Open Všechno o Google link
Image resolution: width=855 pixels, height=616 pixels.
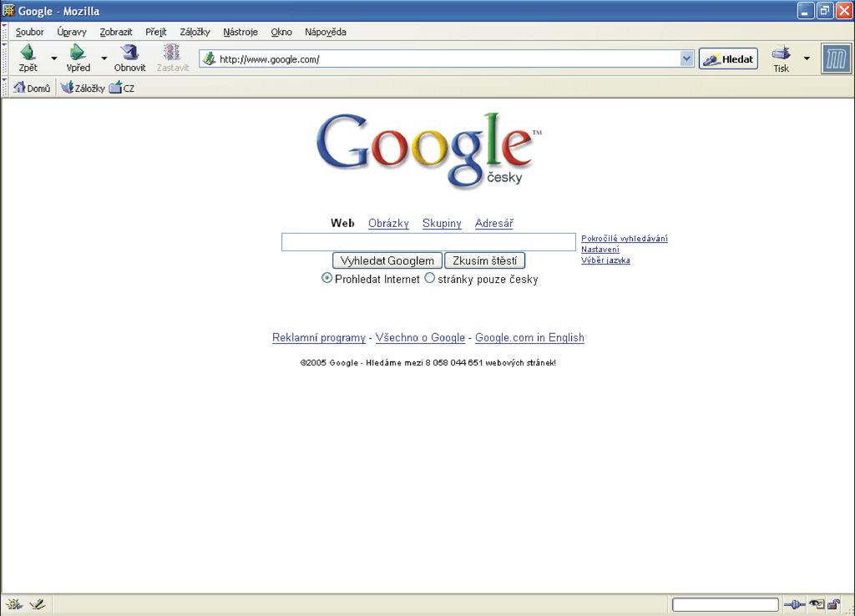pyautogui.click(x=421, y=337)
